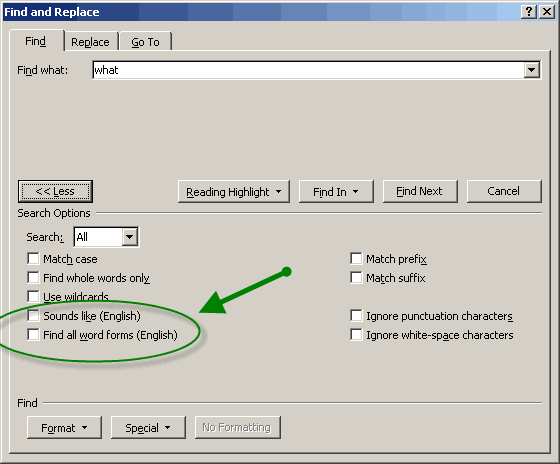Screen dimensions: 560x464
Task: Enable Find all word forms (English)
Action: pos(33,335)
